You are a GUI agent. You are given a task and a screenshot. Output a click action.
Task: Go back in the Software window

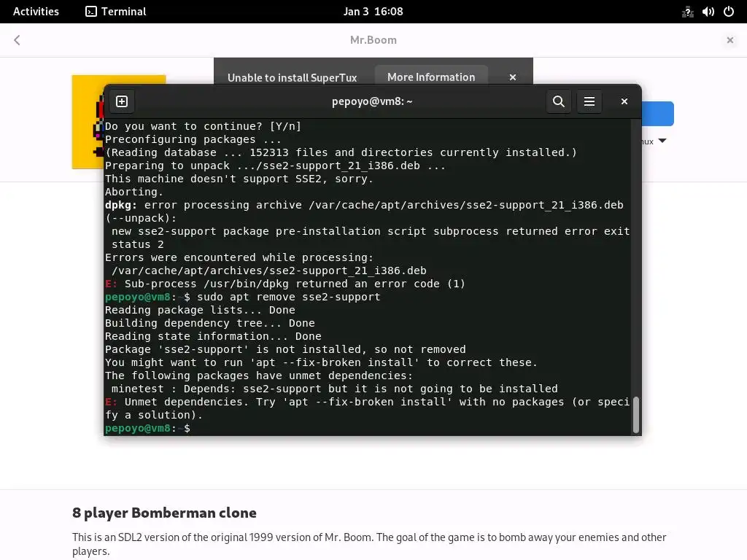[18, 40]
